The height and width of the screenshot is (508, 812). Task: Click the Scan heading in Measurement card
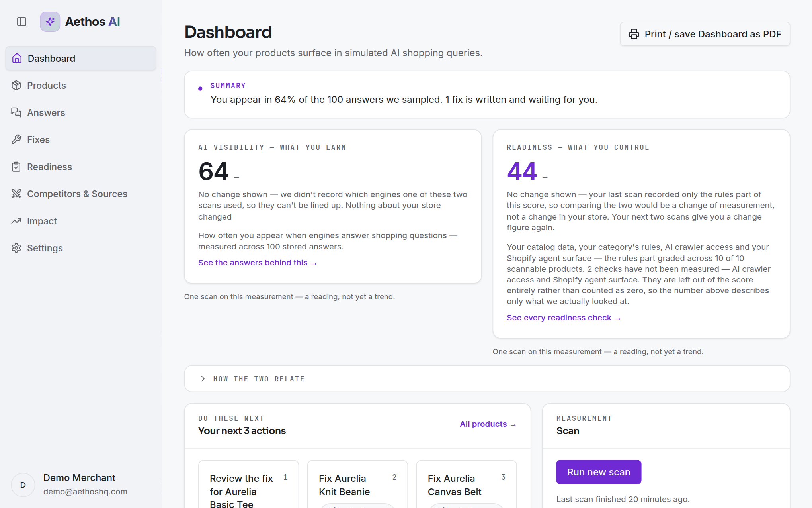(568, 431)
